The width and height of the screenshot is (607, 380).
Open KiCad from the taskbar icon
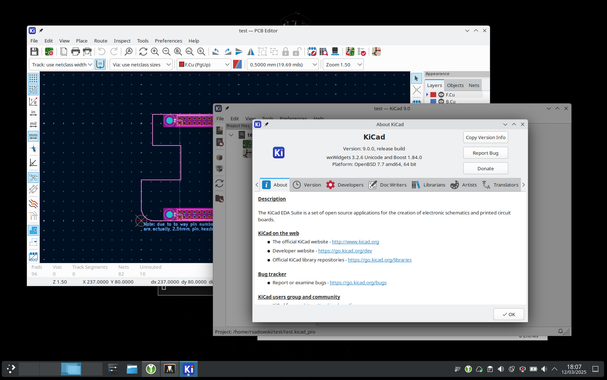point(189,369)
